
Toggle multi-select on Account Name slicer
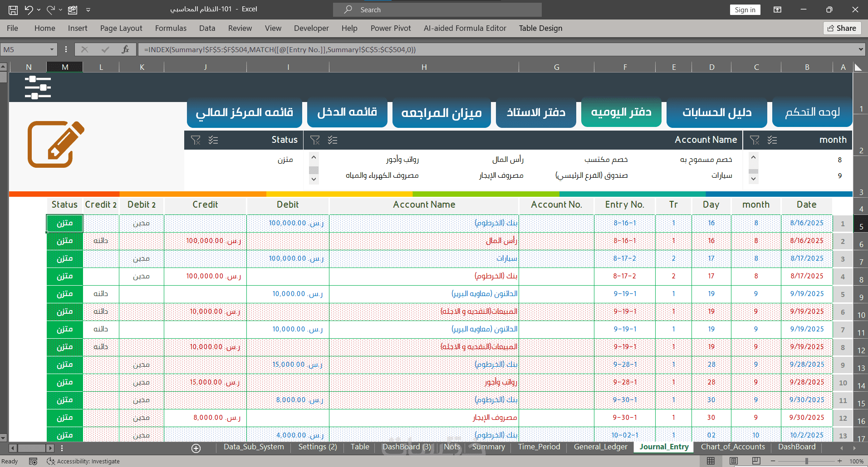(333, 140)
